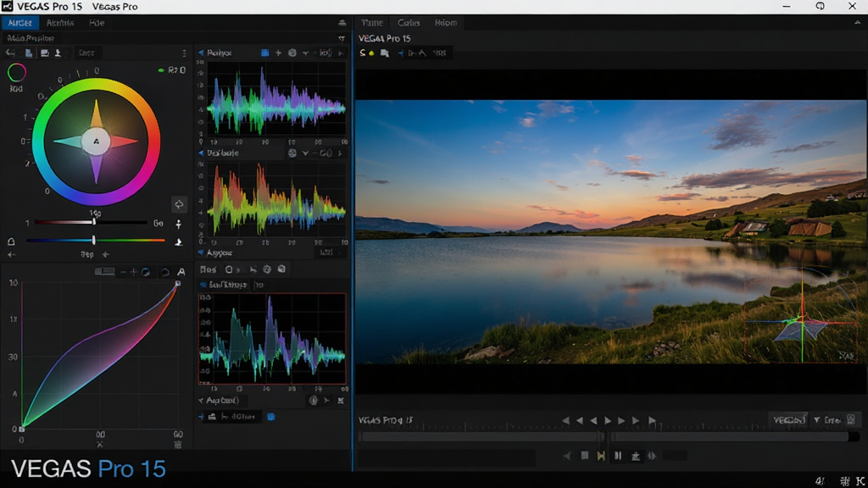The image size is (868, 488).
Task: Click the white center puck of the color wheel
Action: click(96, 141)
